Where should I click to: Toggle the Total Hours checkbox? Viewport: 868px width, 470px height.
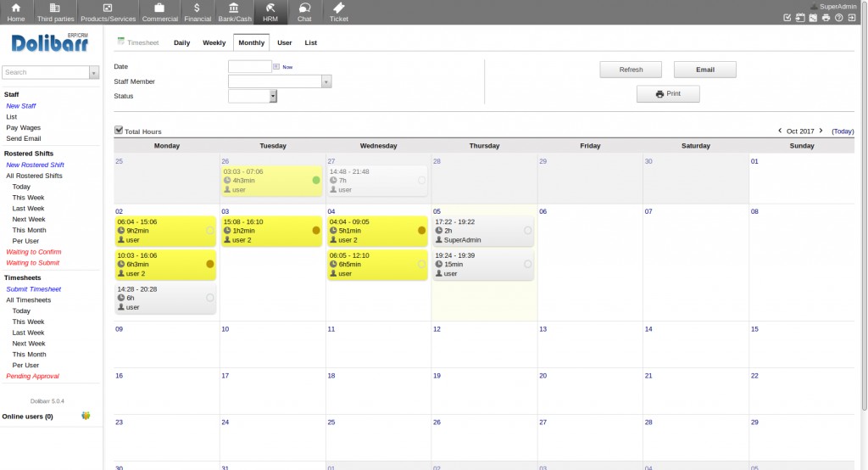119,130
